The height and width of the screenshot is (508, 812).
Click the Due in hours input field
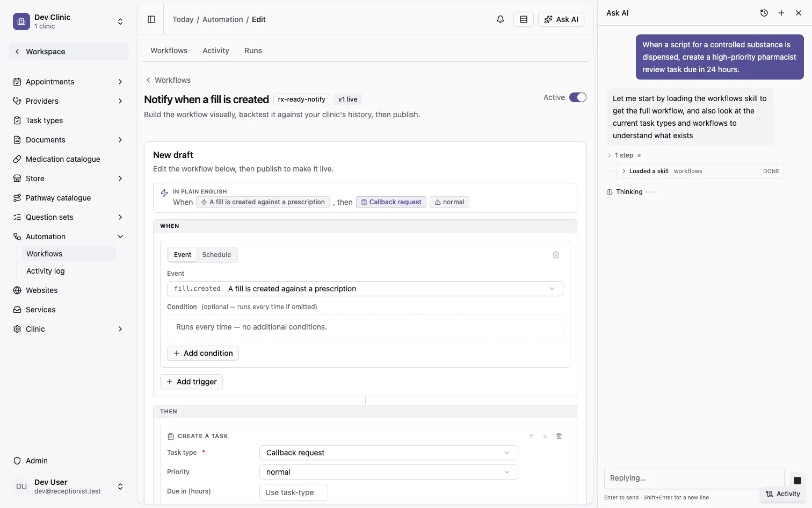pos(294,492)
